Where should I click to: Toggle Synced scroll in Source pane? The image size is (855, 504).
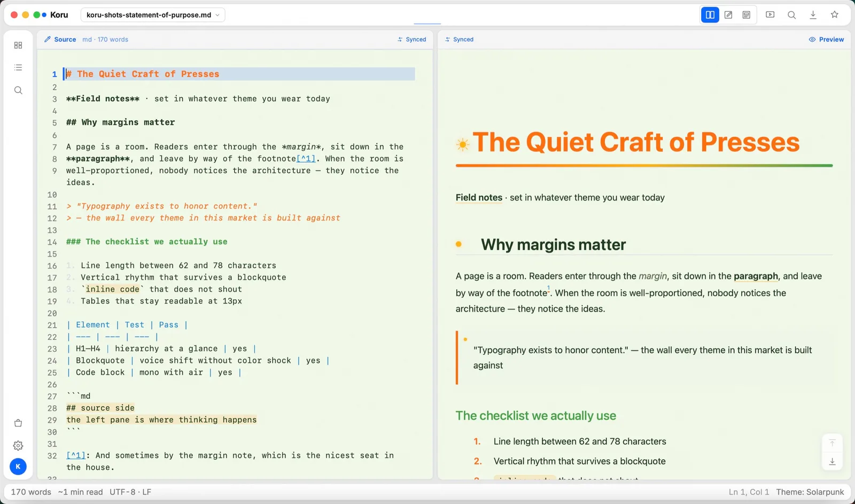tap(412, 40)
